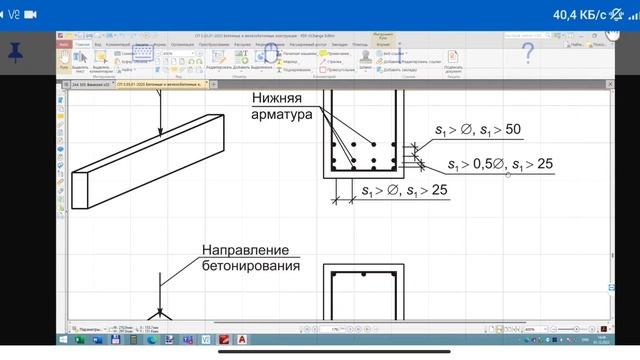
Task: Click the quick launch search field
Action: [527, 36]
